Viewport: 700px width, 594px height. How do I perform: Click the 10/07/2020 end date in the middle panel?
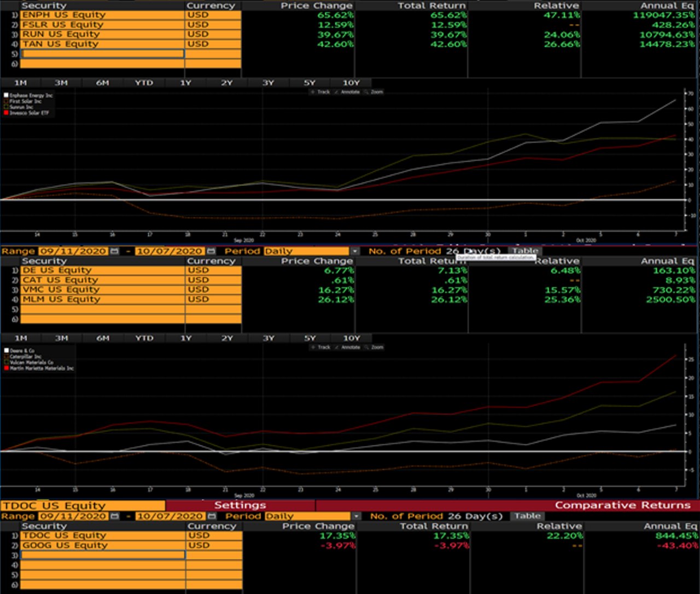point(170,251)
